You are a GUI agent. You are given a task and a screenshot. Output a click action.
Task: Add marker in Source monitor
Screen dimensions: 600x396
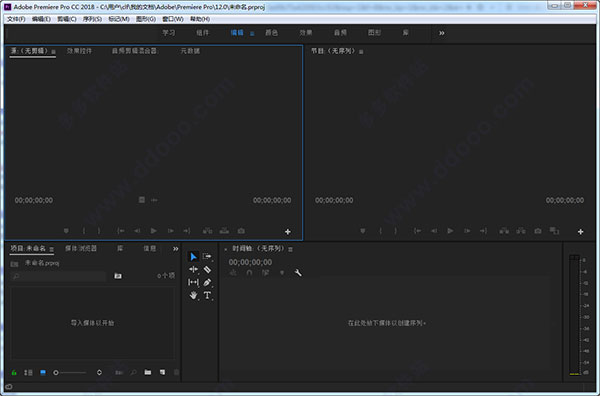pos(66,231)
